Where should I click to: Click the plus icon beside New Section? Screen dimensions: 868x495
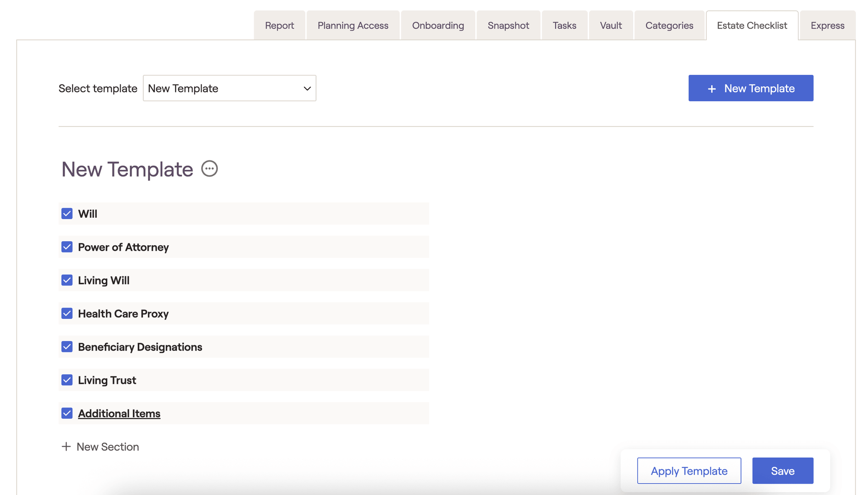tap(66, 447)
